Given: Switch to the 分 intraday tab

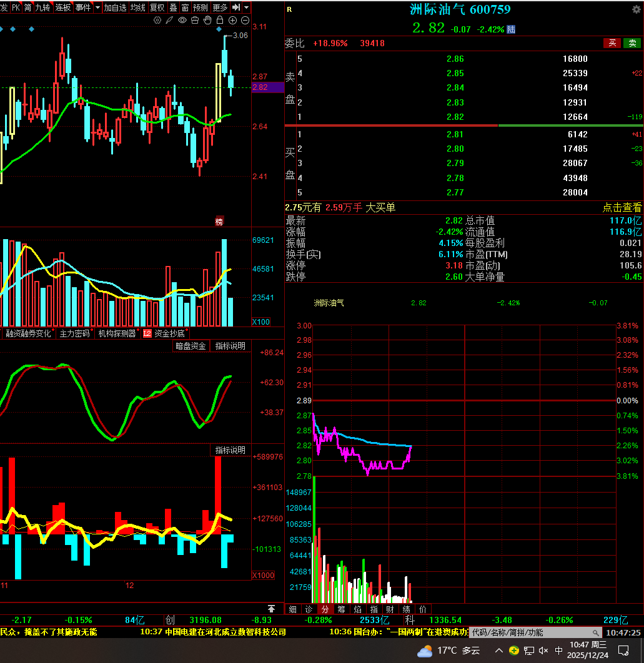Looking at the screenshot, I should [x=325, y=609].
